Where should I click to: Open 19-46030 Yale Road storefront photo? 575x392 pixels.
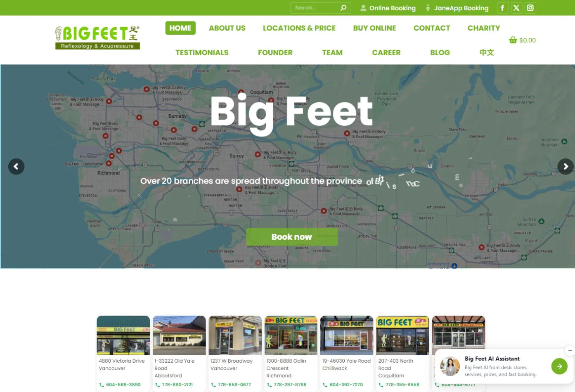point(347,335)
